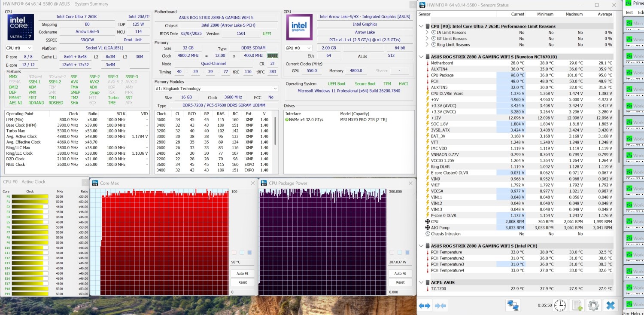
Task: Click the collapse layout inward-arrows icon
Action: (x=440, y=306)
